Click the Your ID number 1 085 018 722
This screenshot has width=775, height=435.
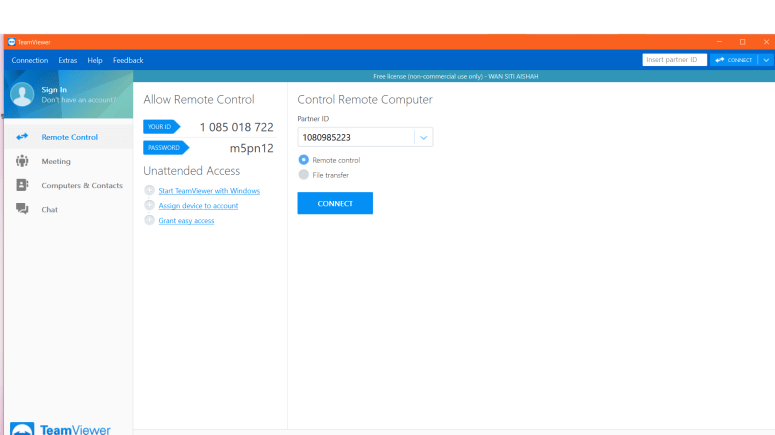[x=236, y=127]
